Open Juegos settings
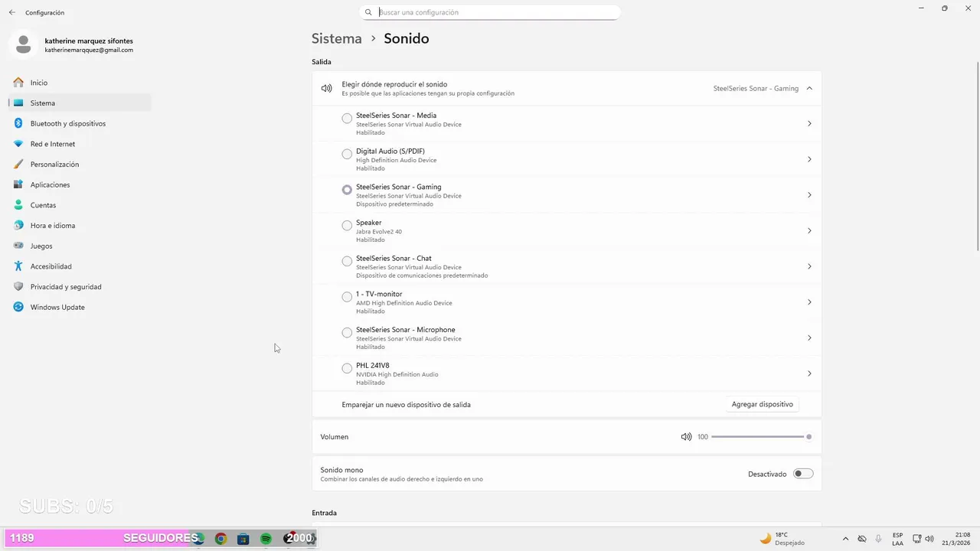 (80, 246)
